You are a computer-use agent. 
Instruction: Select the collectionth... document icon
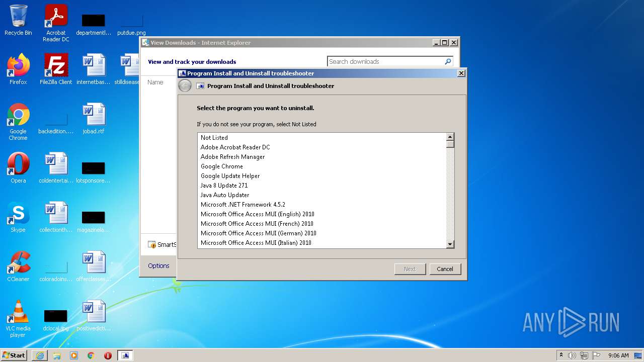[x=56, y=217]
